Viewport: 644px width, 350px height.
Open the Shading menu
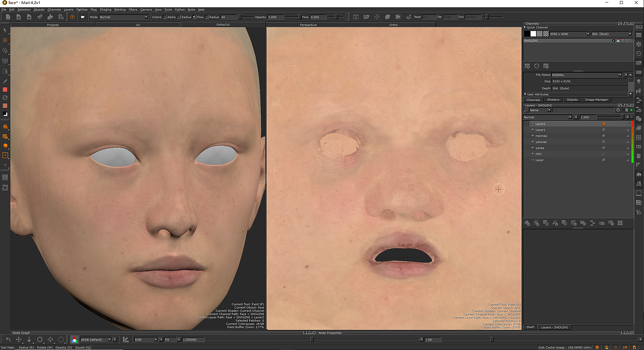point(105,10)
